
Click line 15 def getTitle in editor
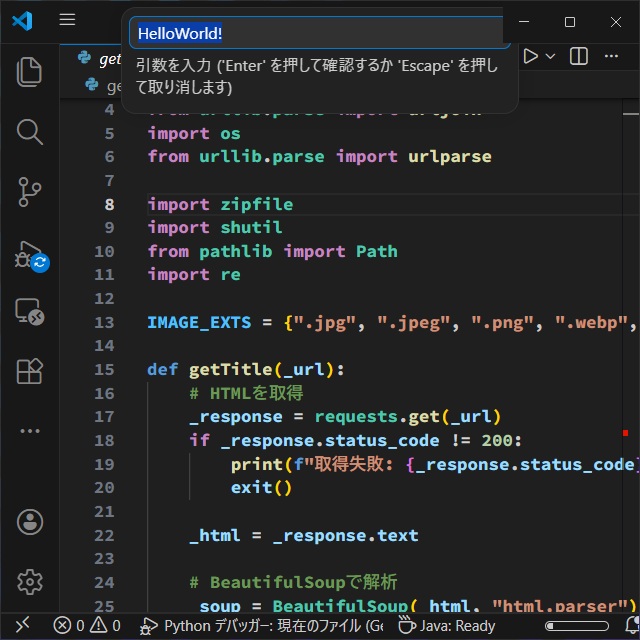pyautogui.click(x=245, y=369)
